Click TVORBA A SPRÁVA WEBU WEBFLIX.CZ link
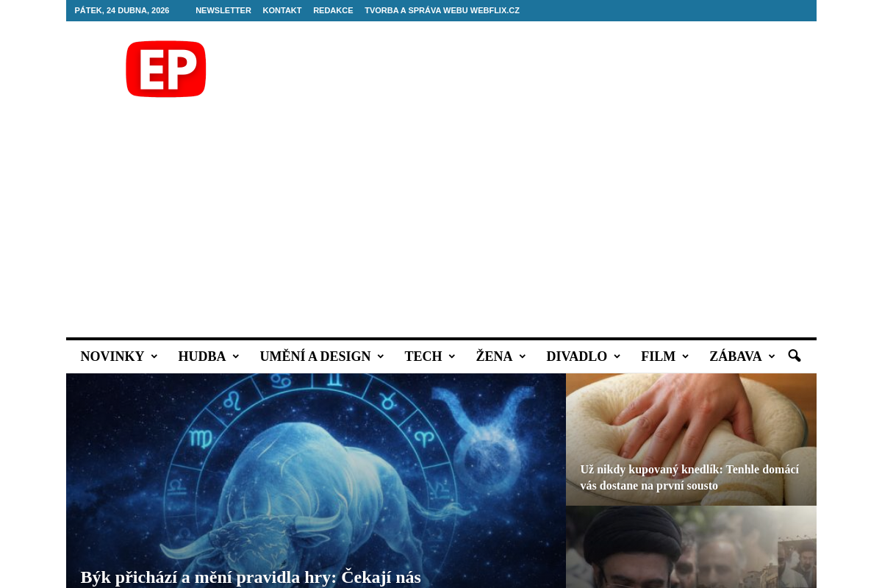882x588 pixels. (442, 10)
